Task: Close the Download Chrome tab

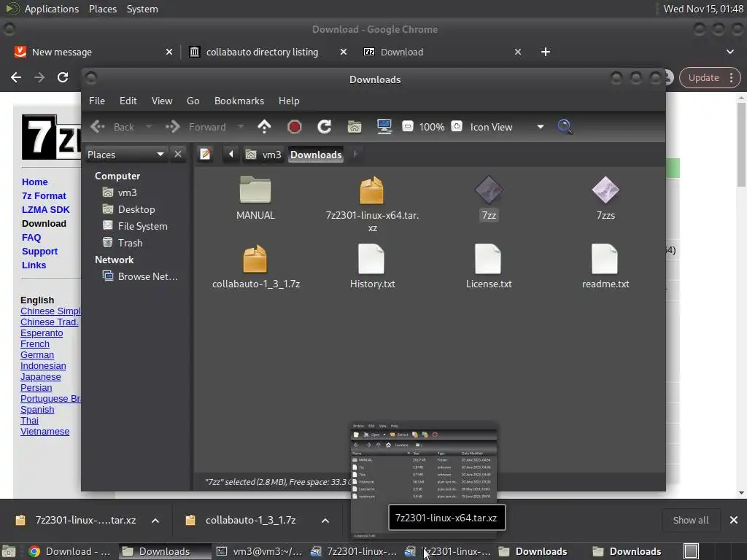Action: pos(518,52)
